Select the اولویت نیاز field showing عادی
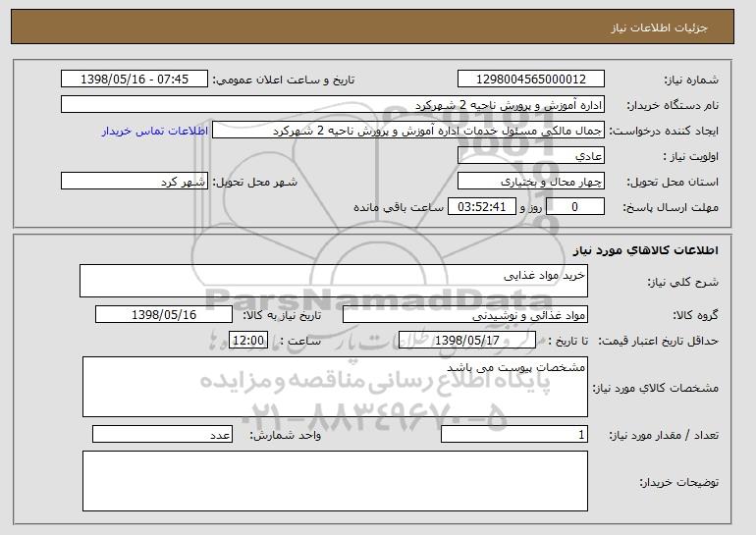The height and width of the screenshot is (535, 756). pyautogui.click(x=531, y=156)
